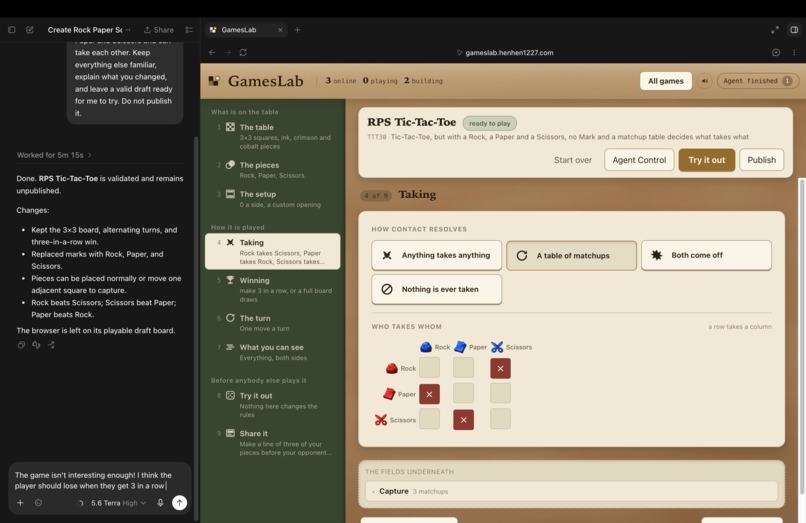The height and width of the screenshot is (523, 806).
Task: Open step 6 The turn
Action: point(272,323)
